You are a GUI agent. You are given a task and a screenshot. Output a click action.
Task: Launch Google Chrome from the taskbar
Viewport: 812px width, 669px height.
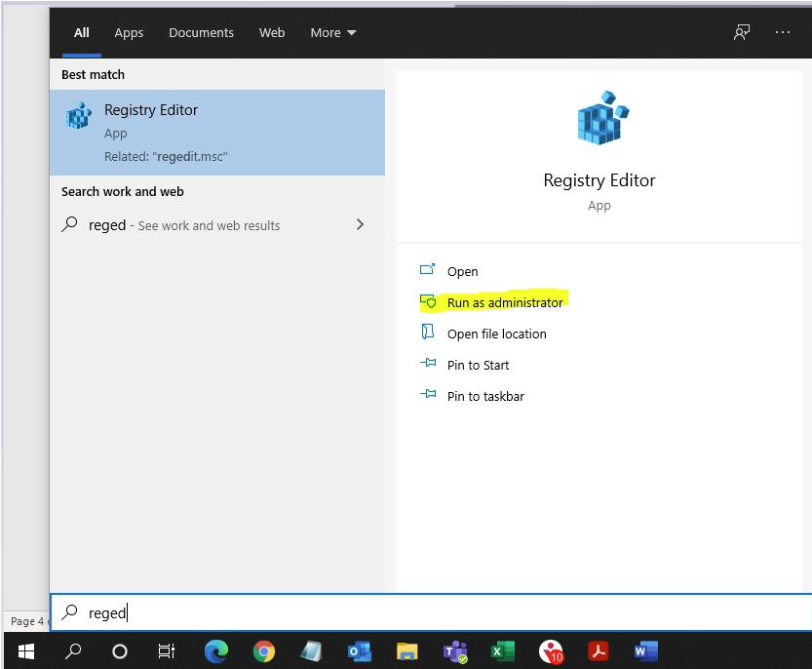(263, 650)
